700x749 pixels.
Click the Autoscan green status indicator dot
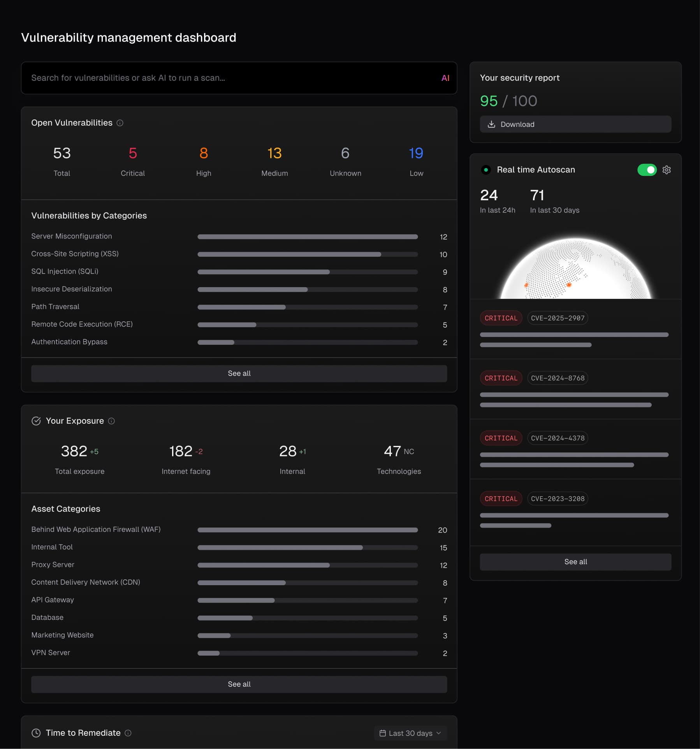click(x=485, y=170)
